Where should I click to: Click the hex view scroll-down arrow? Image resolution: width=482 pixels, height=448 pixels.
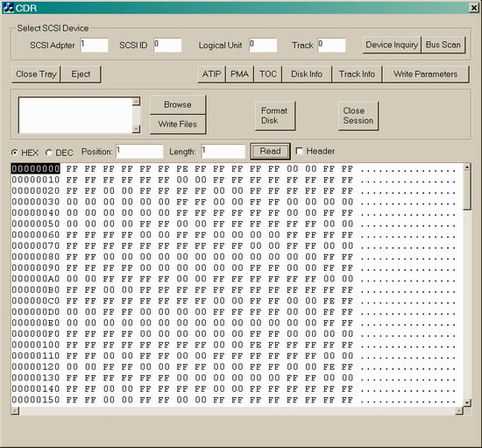467,402
